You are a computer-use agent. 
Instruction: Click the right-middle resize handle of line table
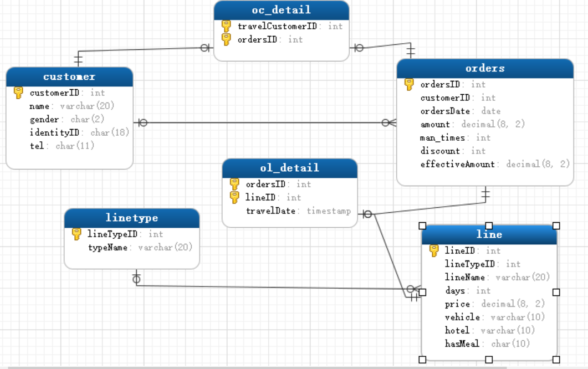point(556,292)
